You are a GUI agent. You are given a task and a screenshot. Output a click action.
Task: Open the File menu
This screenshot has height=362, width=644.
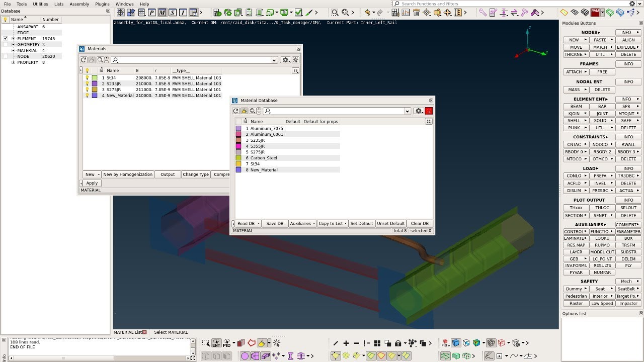tap(7, 4)
